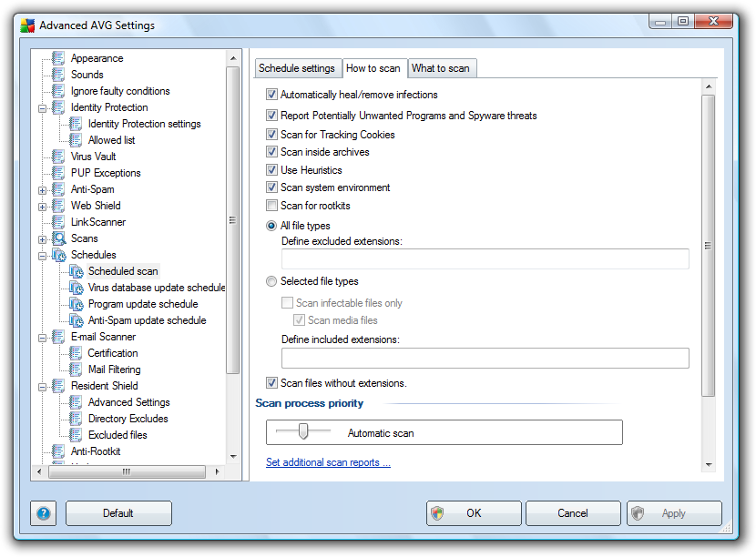Click the Mail Filtering icon

(x=76, y=370)
